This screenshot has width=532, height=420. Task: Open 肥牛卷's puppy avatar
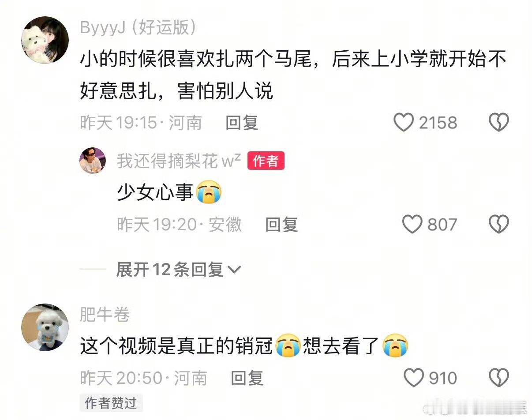[x=45, y=327]
